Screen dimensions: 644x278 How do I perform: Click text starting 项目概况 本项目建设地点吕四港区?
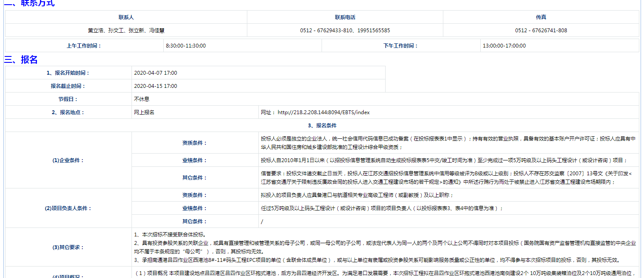[384, 274]
